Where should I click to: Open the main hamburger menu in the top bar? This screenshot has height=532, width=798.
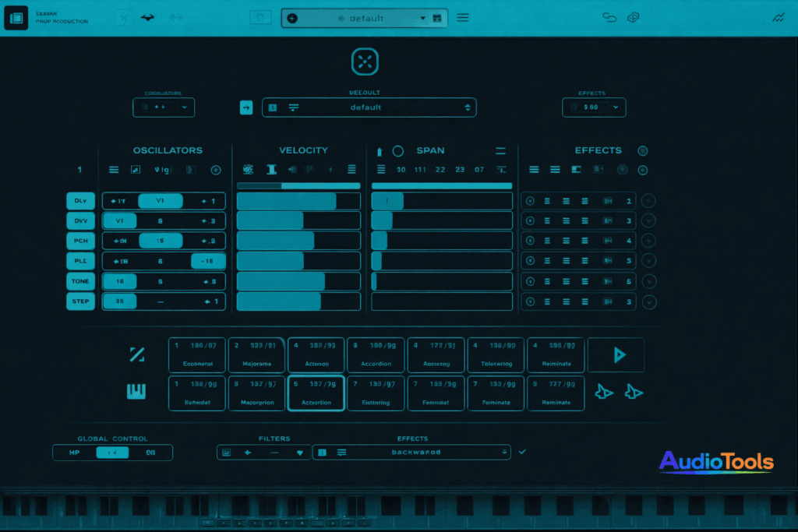(x=463, y=16)
